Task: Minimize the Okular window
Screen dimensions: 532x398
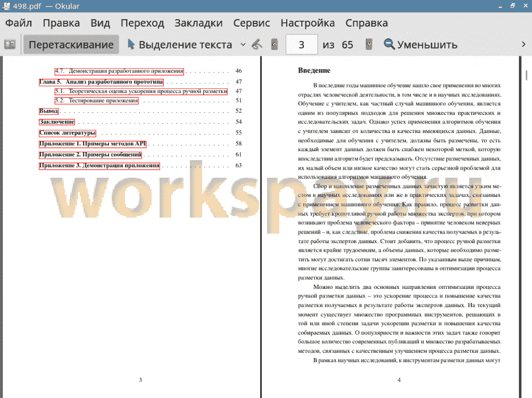Action: (500, 6)
